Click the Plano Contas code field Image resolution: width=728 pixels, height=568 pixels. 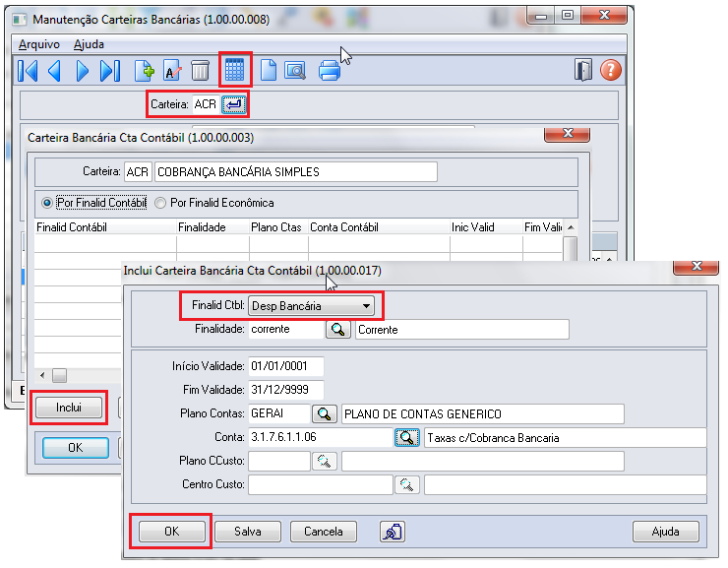click(279, 413)
